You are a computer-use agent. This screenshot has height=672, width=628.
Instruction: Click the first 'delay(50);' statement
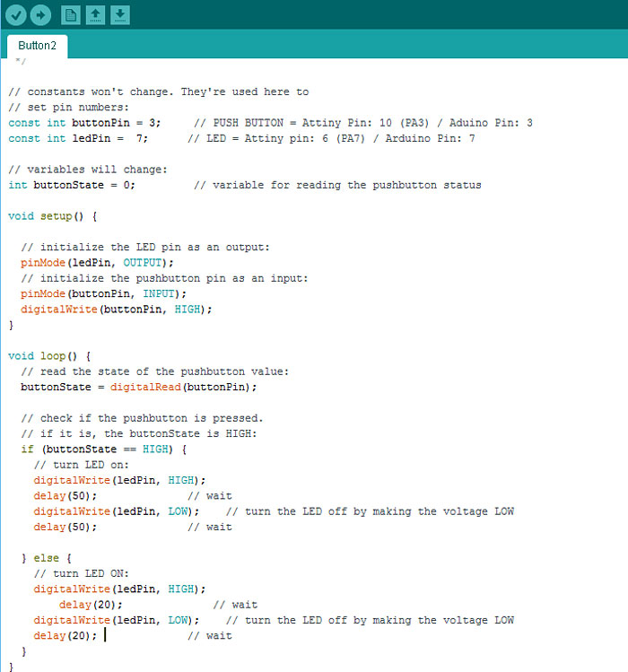click(x=65, y=496)
